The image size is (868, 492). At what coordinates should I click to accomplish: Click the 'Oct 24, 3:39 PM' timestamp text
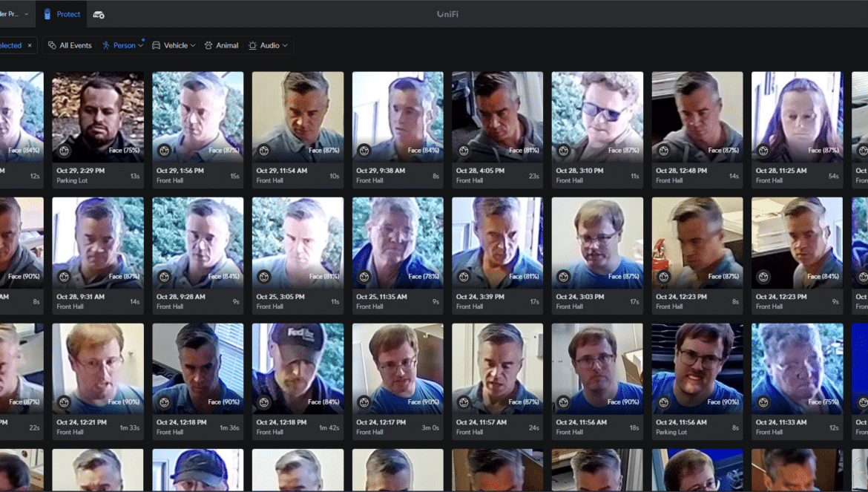click(480, 297)
